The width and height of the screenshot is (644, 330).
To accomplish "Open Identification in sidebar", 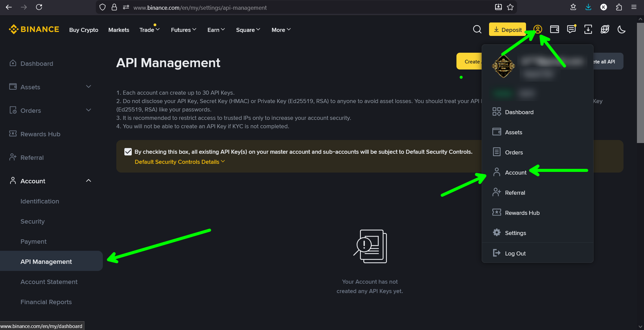I will 40,201.
